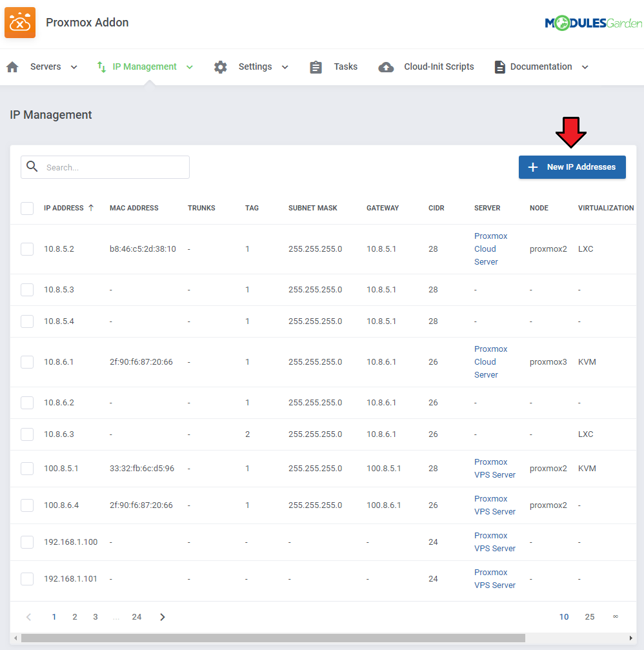Click the IP Address sort arrow
This screenshot has height=650, width=644.
91,208
